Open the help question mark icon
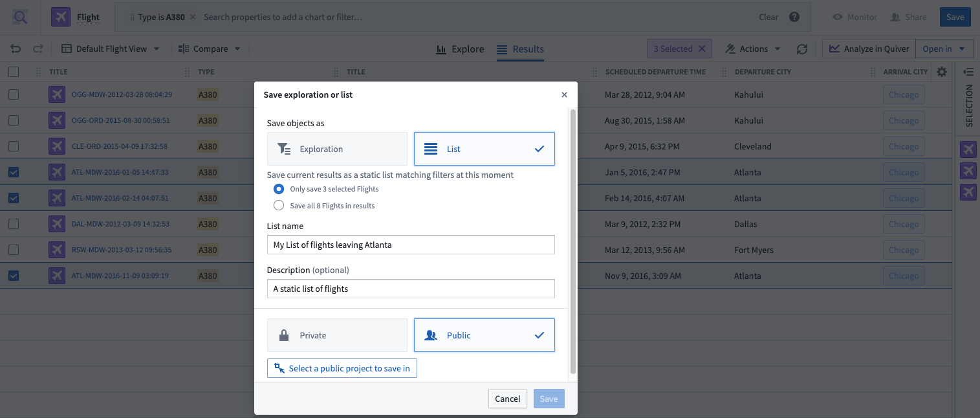The image size is (980, 418). pyautogui.click(x=794, y=17)
